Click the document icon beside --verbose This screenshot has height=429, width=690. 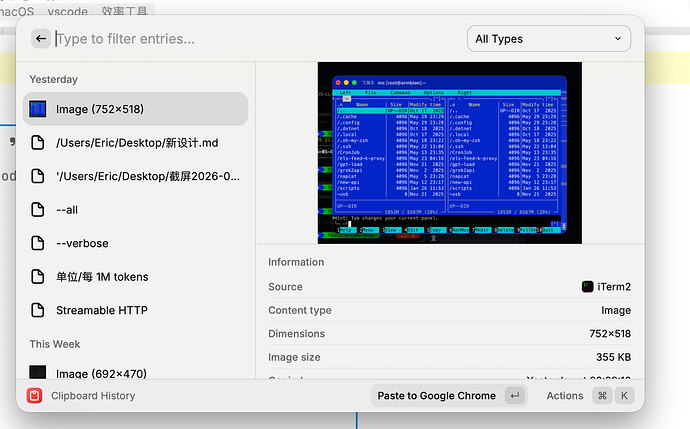click(38, 243)
